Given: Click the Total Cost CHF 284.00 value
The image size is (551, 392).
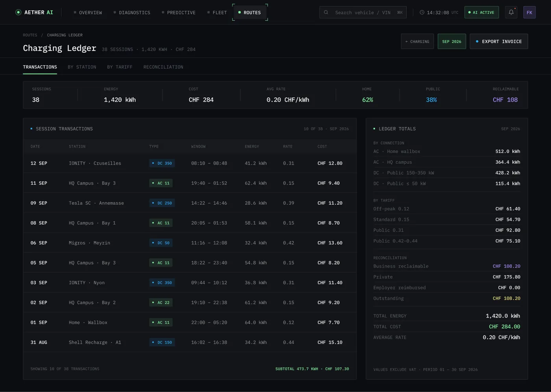Looking at the screenshot, I should point(505,327).
